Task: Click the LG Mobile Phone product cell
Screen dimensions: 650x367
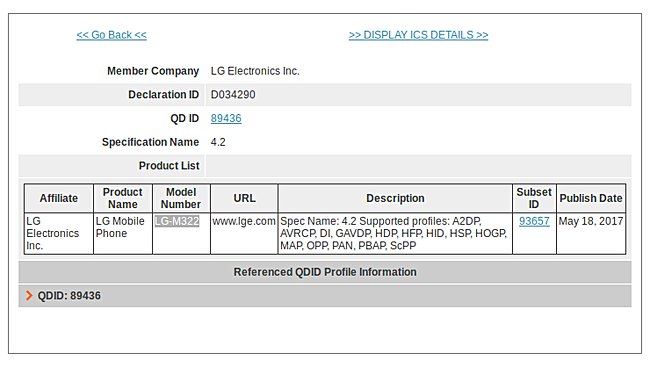Action: coord(123,233)
